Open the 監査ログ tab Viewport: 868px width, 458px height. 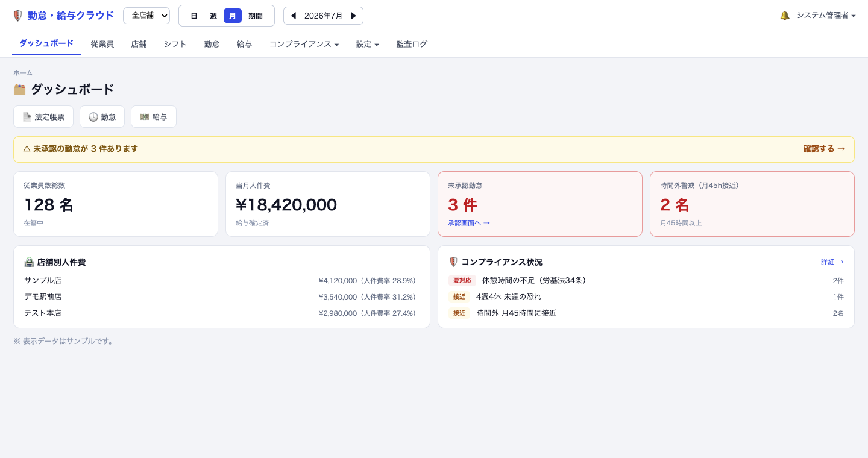[x=412, y=44]
